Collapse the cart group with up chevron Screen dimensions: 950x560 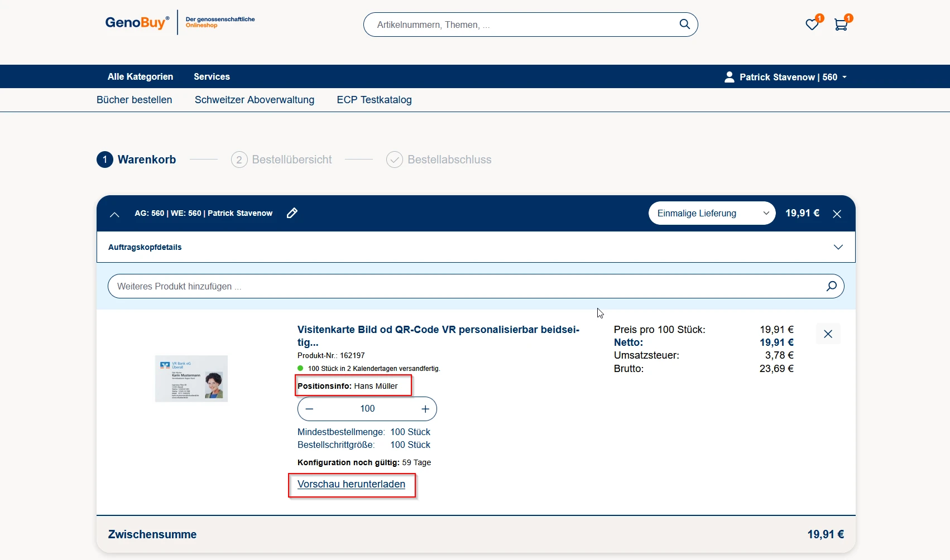pyautogui.click(x=114, y=214)
